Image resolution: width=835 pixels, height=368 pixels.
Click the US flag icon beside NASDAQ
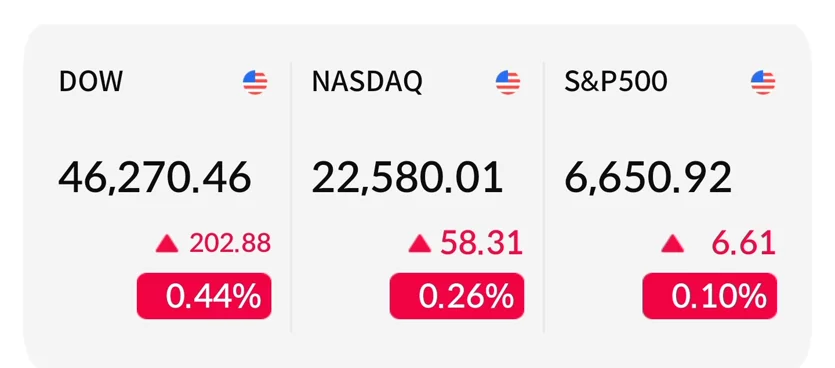(507, 83)
